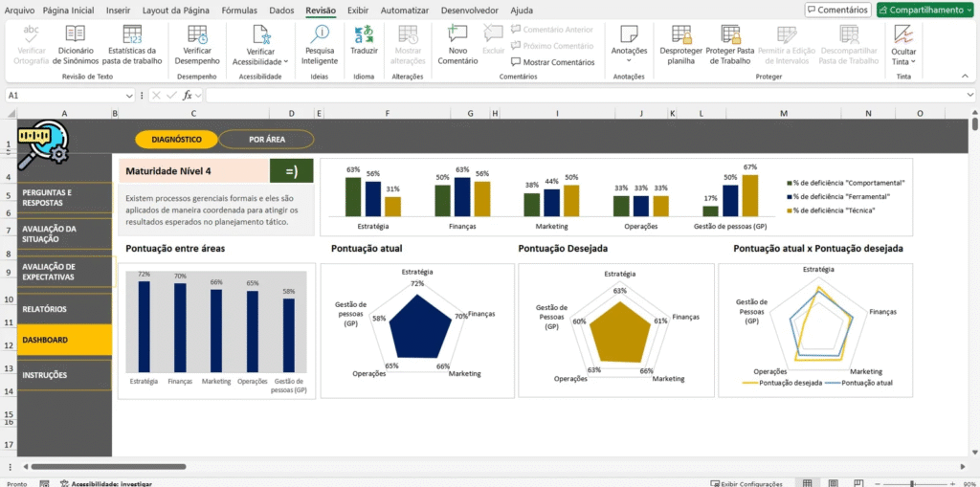The height and width of the screenshot is (487, 980).
Task: Click Proteger Pasta de Trabalho icon
Action: click(x=729, y=35)
